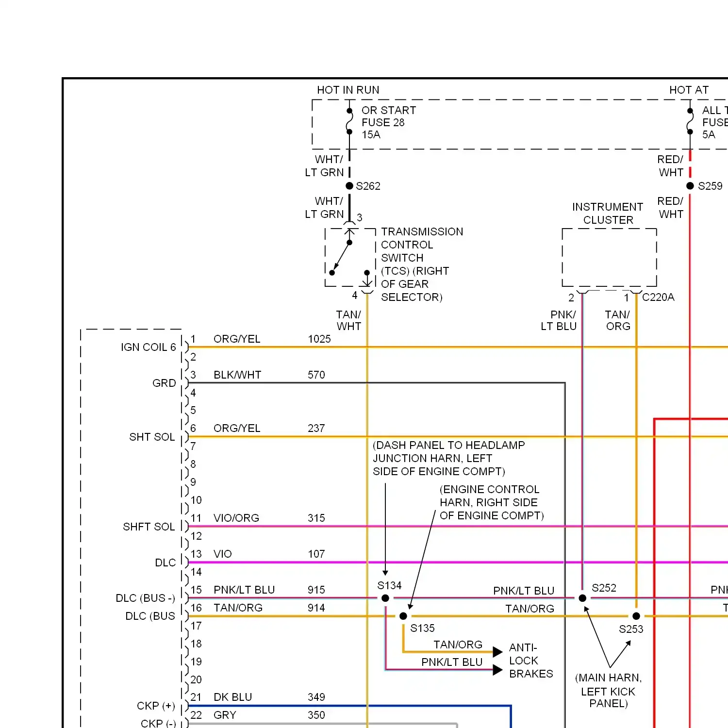
Task: Click "PNK/LT BLU" on the pin 15 row
Action: click(x=244, y=590)
